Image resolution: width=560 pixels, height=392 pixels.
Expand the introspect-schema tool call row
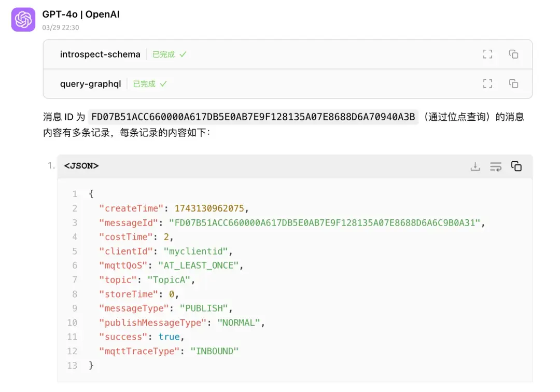pos(100,54)
